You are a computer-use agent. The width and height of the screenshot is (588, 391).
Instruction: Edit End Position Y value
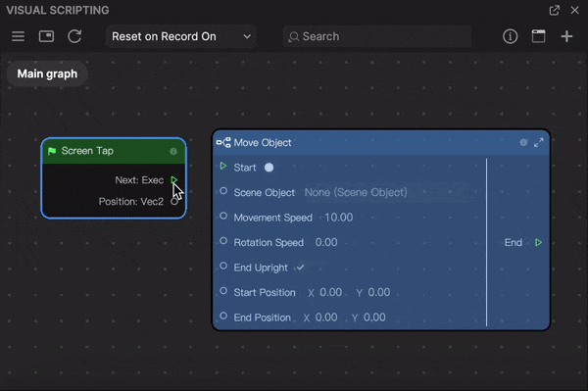click(374, 318)
